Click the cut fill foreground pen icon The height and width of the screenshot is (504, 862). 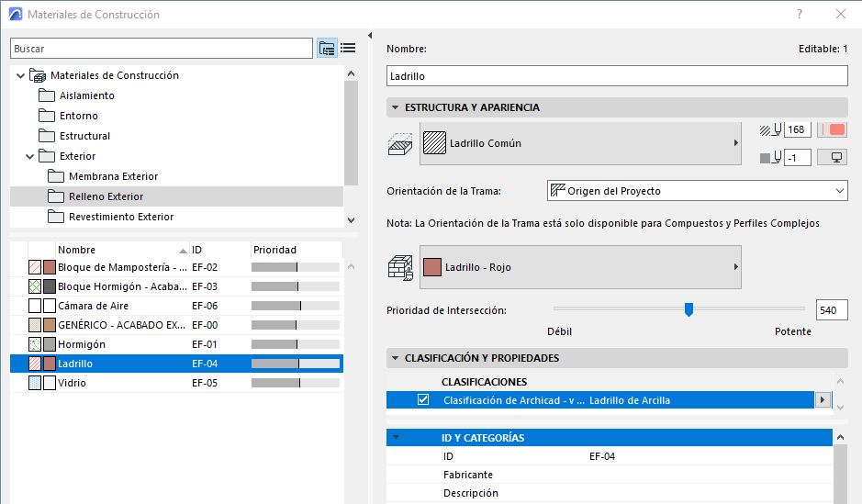(x=771, y=129)
